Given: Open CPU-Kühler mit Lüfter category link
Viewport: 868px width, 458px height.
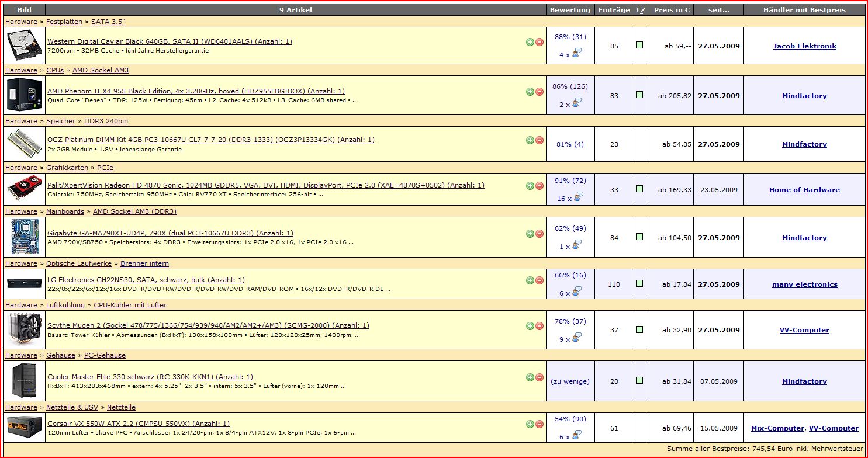Looking at the screenshot, I should pos(130,305).
